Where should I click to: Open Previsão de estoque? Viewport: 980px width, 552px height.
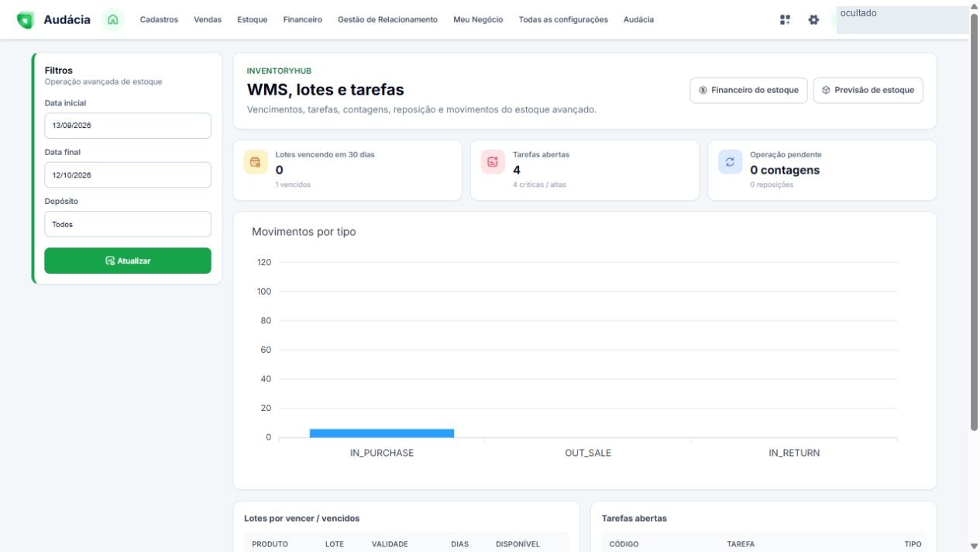(x=868, y=90)
